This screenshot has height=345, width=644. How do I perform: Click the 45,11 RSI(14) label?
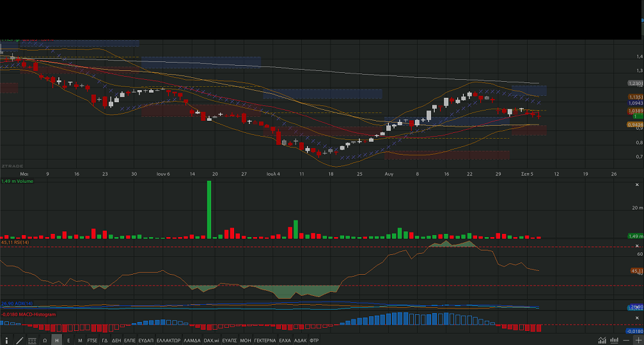point(15,242)
